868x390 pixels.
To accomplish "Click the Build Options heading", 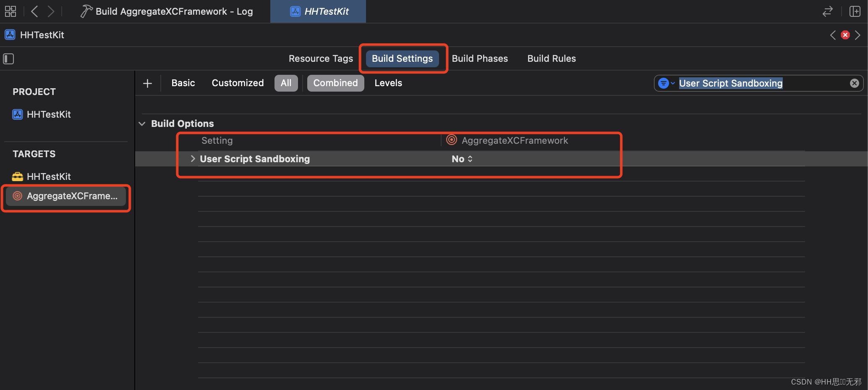I will tap(183, 124).
